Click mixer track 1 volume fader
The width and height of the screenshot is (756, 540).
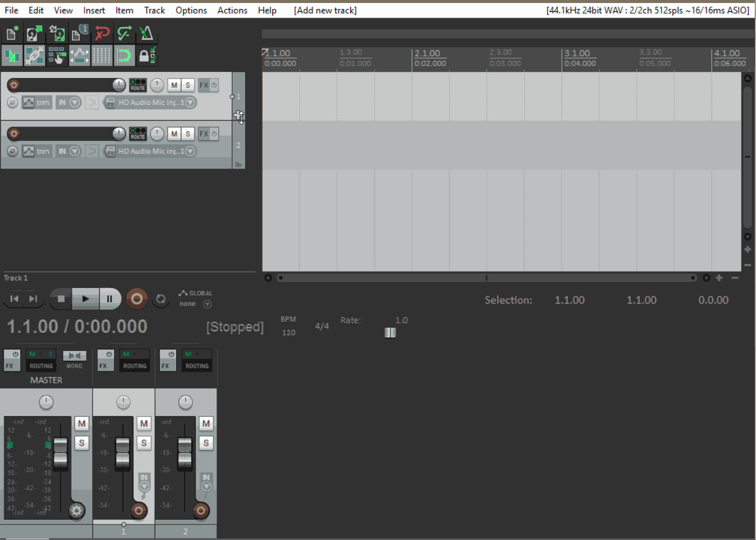(x=122, y=453)
